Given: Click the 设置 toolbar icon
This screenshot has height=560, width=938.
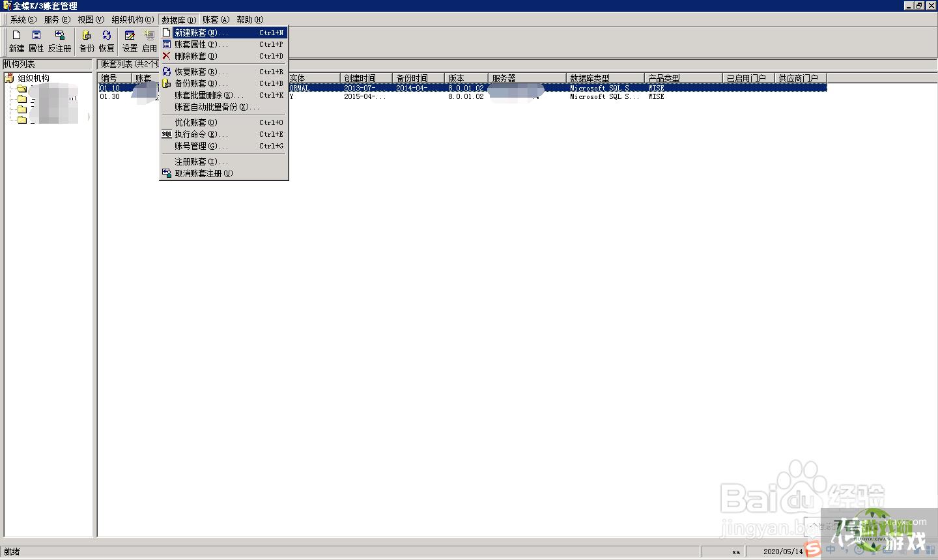Looking at the screenshot, I should click(130, 41).
